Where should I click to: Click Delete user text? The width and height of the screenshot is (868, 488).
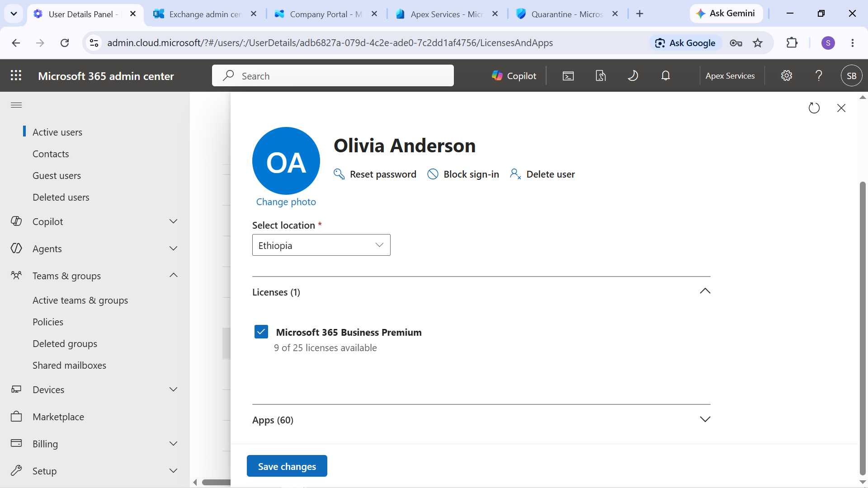[x=551, y=174]
